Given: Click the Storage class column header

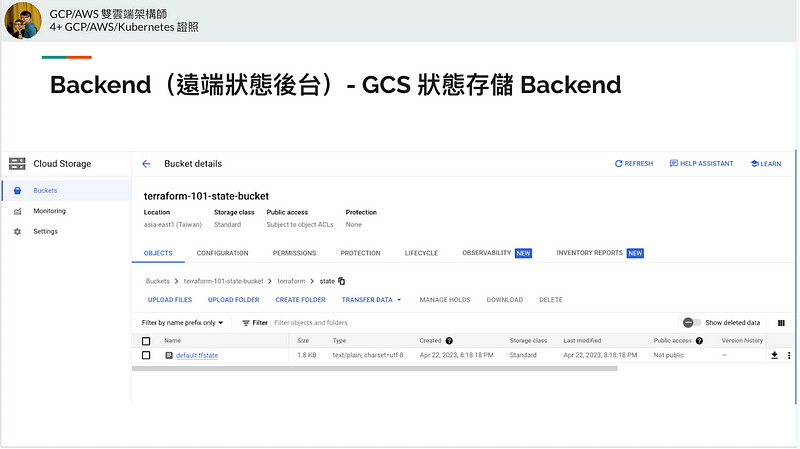Looking at the screenshot, I should point(528,341).
